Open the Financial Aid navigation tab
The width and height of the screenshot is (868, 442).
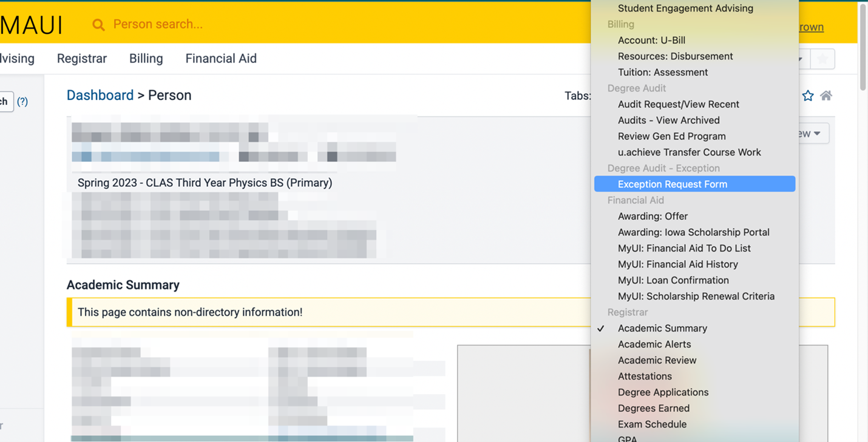click(x=221, y=59)
